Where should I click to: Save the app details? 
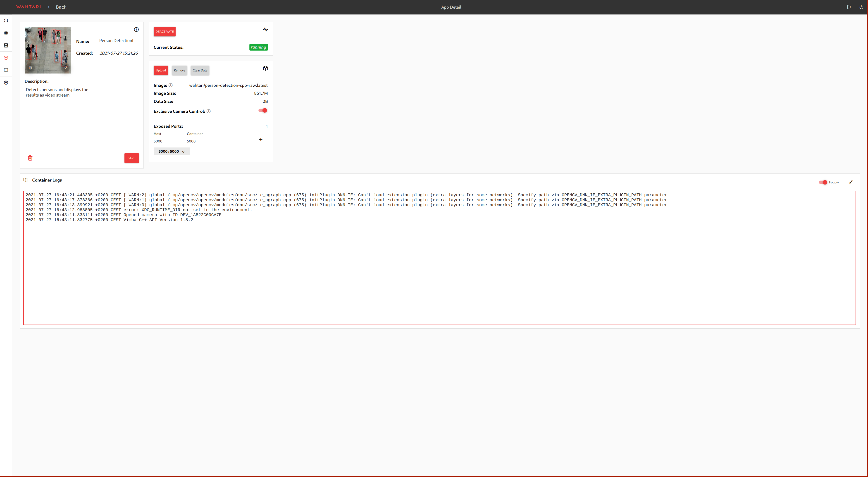pos(131,158)
